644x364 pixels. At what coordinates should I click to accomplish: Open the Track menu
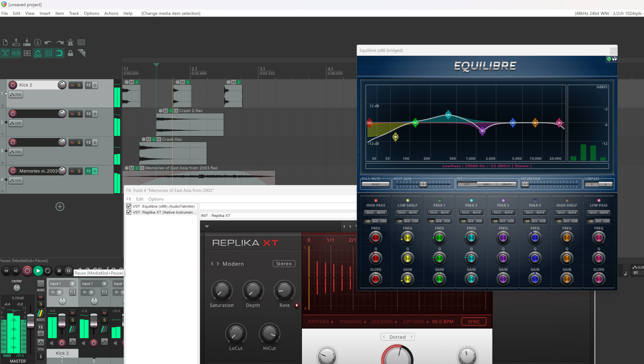74,13
